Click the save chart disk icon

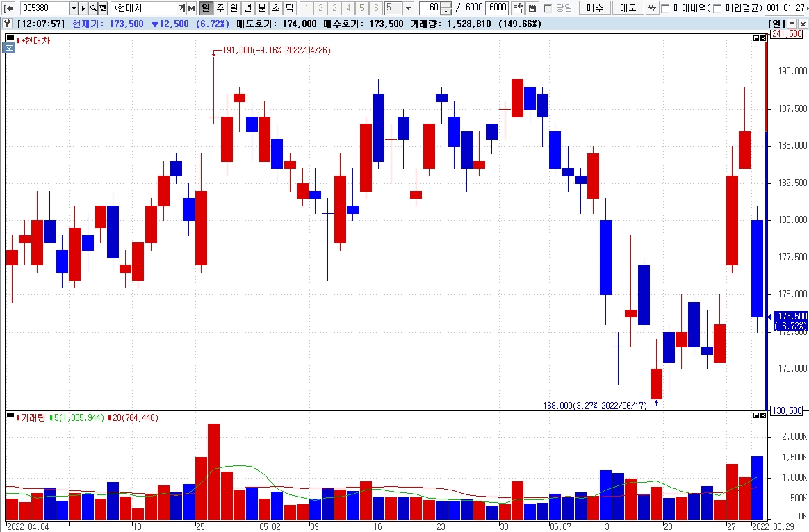[x=532, y=8]
